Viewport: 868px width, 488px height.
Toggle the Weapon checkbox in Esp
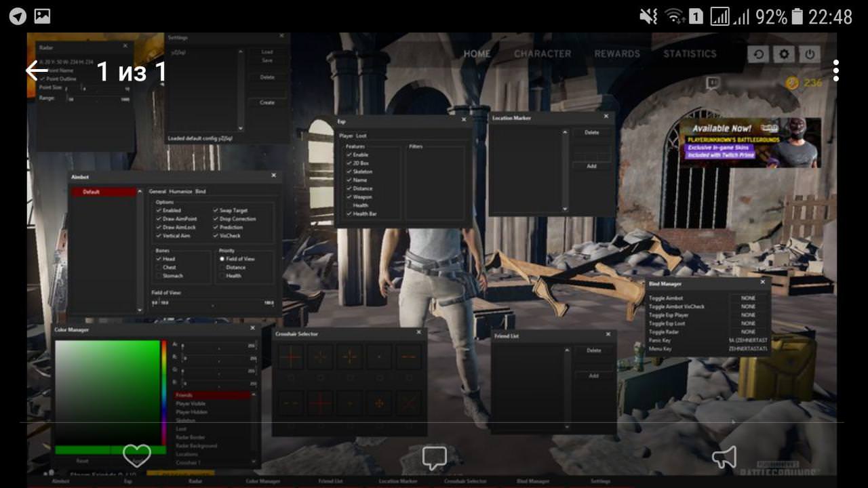point(349,197)
